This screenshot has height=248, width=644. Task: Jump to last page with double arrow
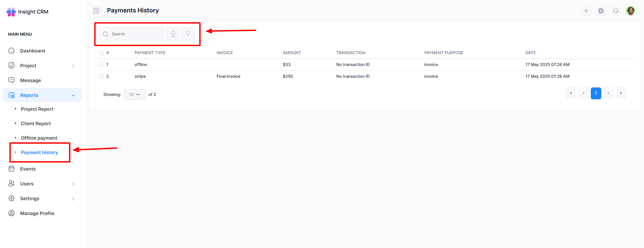point(620,93)
